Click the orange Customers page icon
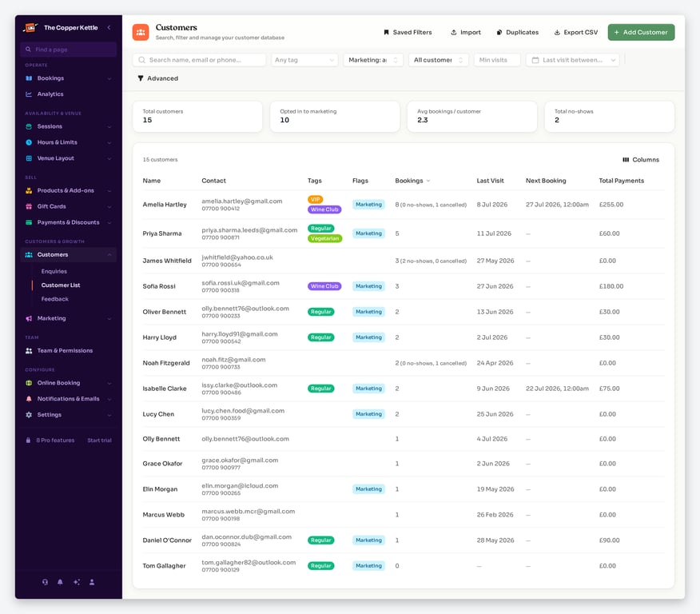Screen dimensions: 700x614 click(x=141, y=32)
